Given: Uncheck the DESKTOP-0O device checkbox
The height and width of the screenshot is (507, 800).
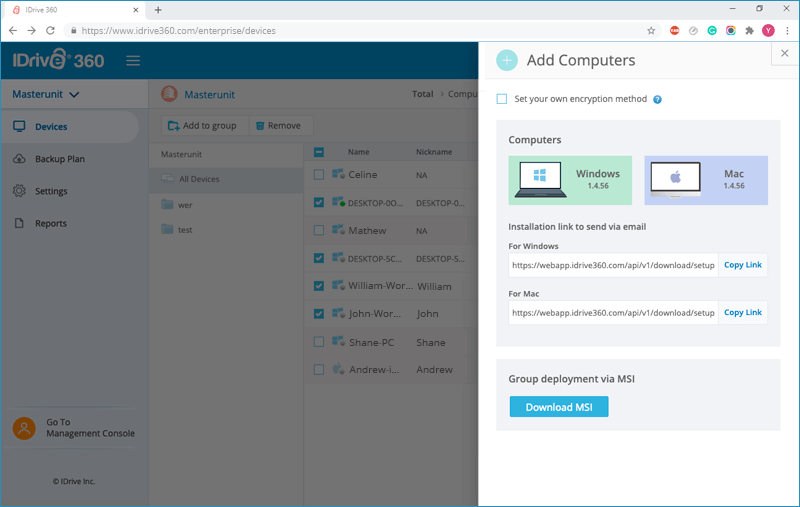Looking at the screenshot, I should point(319,202).
